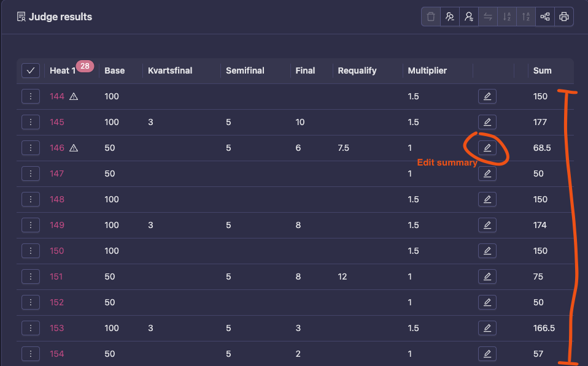Image resolution: width=588 pixels, height=366 pixels.
Task: Click the Sum column header
Action: click(x=542, y=71)
